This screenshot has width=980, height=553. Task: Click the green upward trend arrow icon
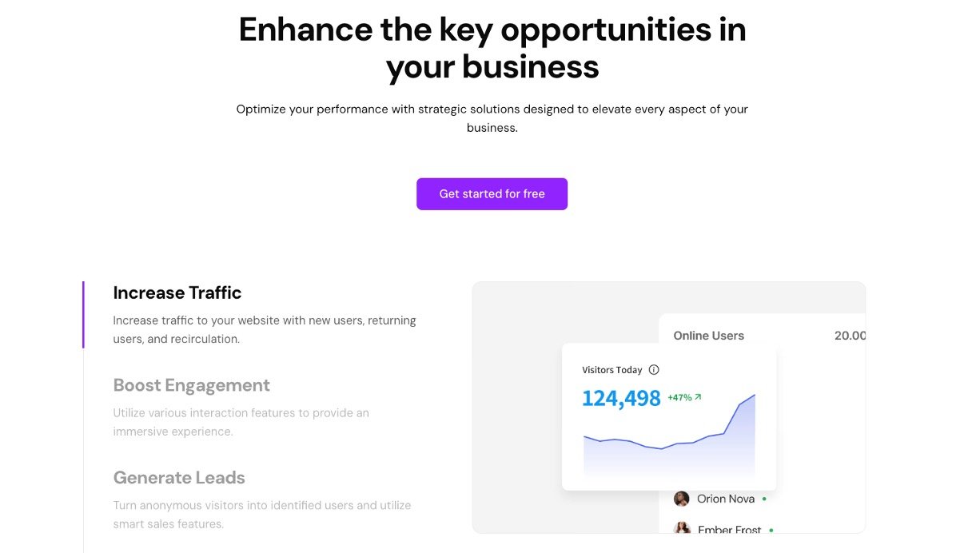(x=698, y=396)
